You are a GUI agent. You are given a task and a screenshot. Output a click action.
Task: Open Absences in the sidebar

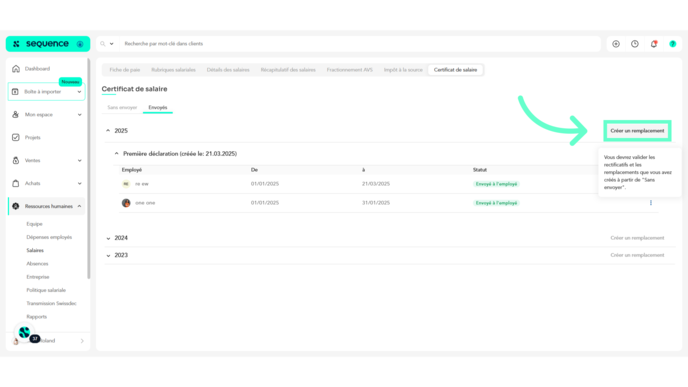[37, 264]
